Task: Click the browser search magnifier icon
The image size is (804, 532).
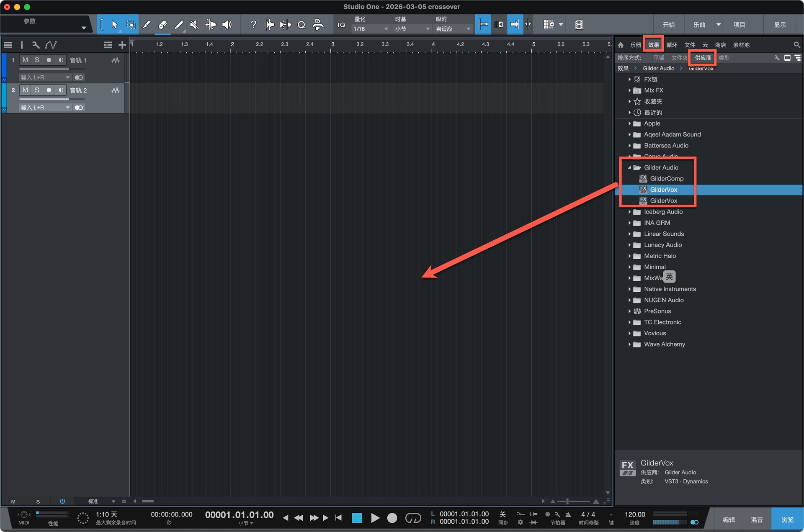Action: (x=796, y=45)
